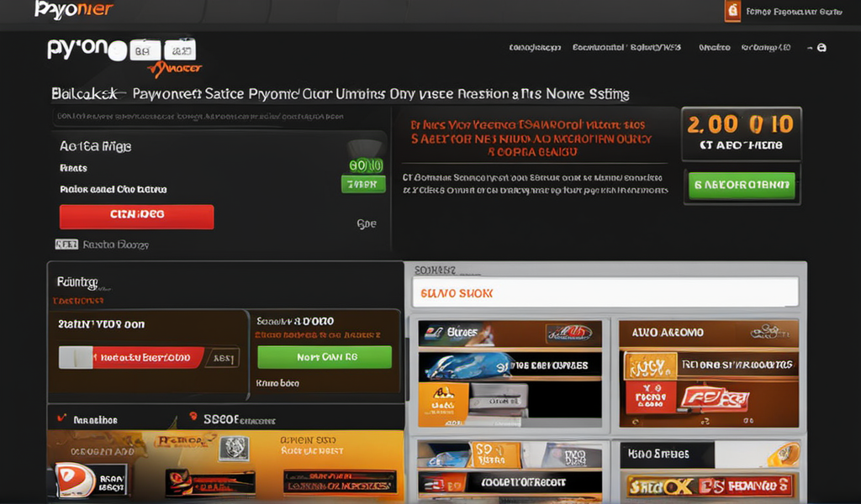Toggle the red checkmark checkbox
Viewport: 861px width, 504px height.
point(61,417)
